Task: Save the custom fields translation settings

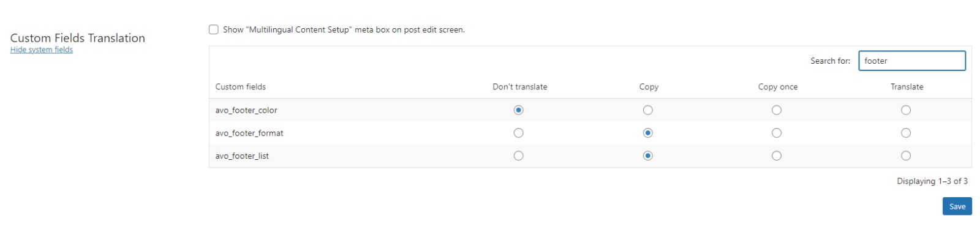Action: pos(957,206)
